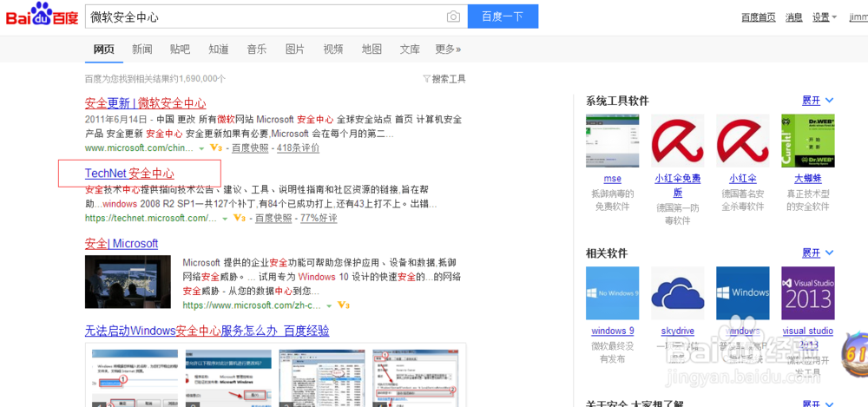Open 百度首页 link in header
Screen dimensions: 868x407
(x=759, y=17)
